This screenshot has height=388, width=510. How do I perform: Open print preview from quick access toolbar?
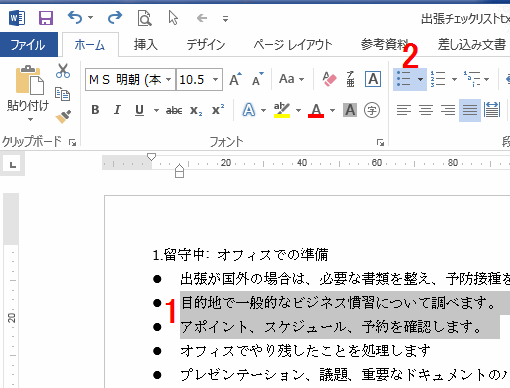[144, 18]
